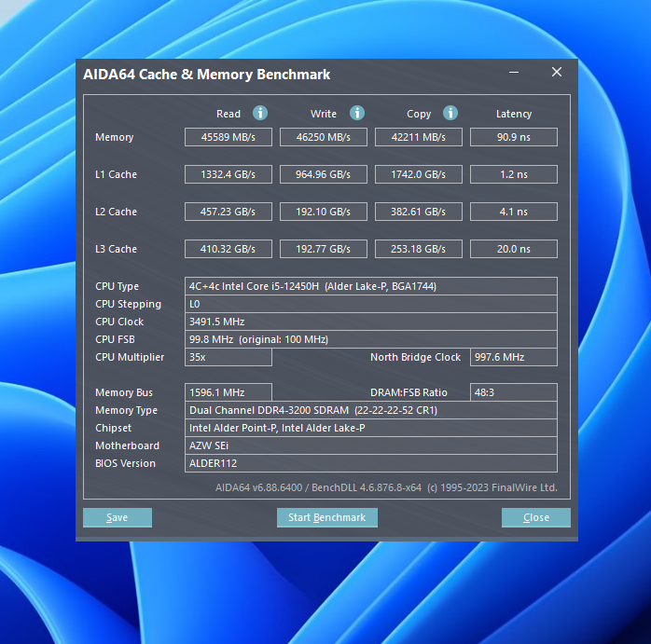
Task: Select L3 Cache Copy 253.18 GB/s
Action: coord(419,249)
